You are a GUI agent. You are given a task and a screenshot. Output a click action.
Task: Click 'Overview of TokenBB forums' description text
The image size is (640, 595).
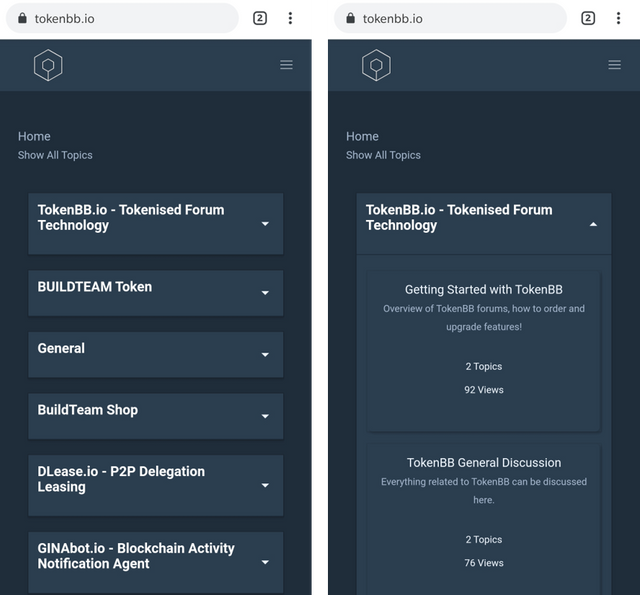(x=484, y=317)
